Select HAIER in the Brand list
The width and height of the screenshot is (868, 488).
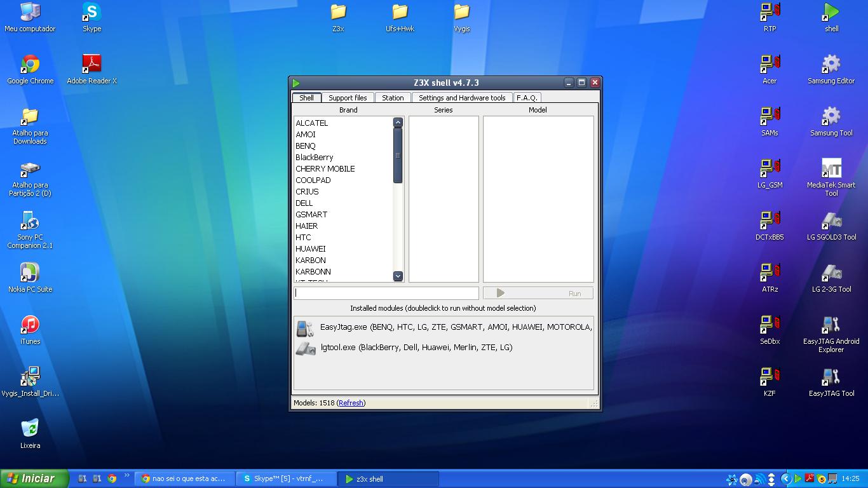point(307,226)
